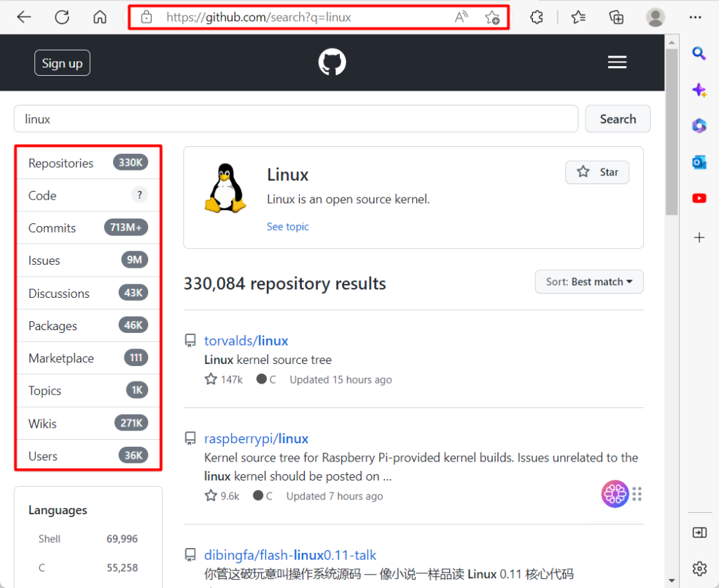Click the repository icon beside raspberrypi/linux
Screen dimensions: 719x588
click(190, 438)
